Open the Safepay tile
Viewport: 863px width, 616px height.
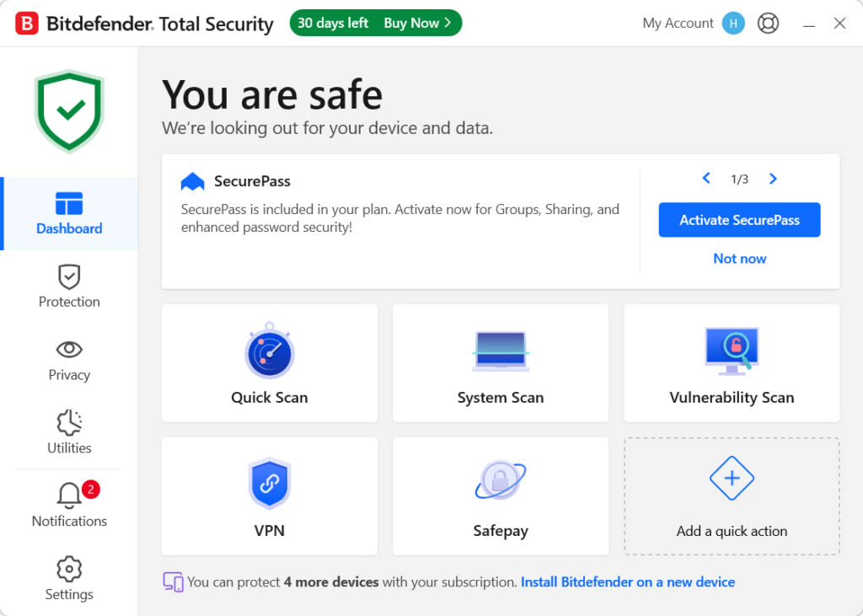[x=501, y=496]
